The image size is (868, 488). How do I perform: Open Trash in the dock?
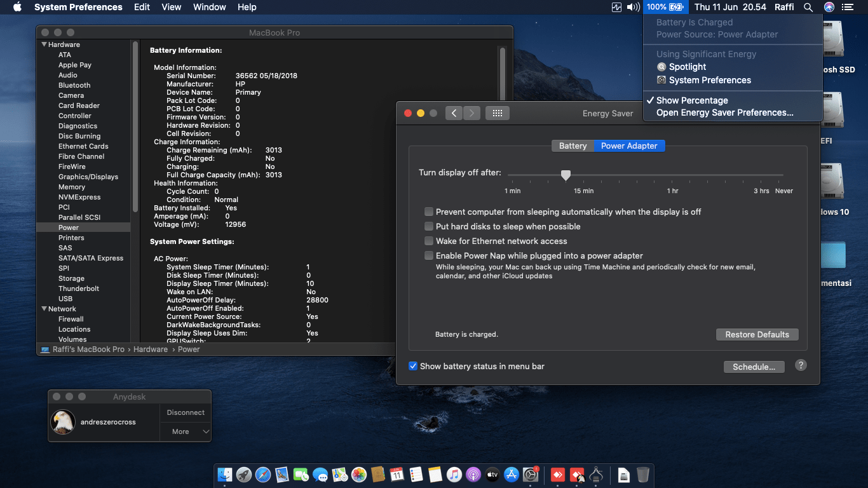pyautogui.click(x=643, y=475)
